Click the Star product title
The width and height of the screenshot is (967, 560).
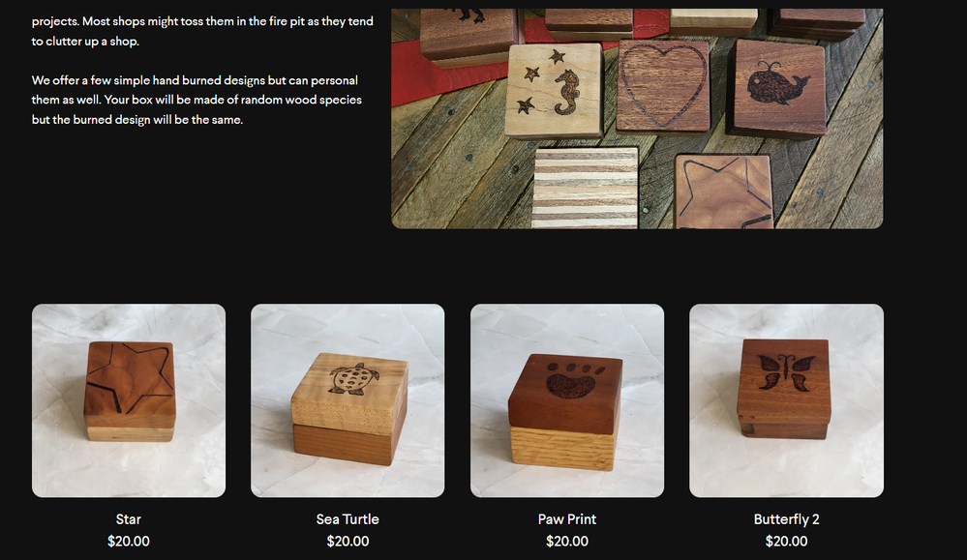click(129, 519)
